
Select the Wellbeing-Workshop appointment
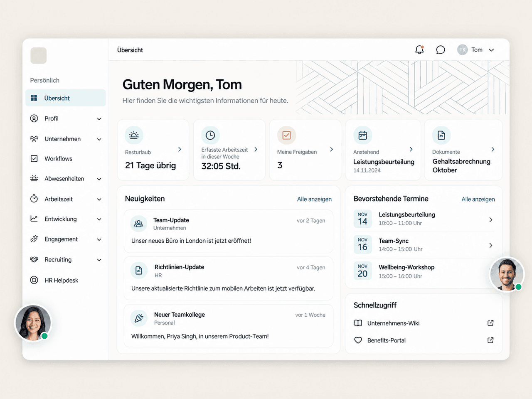coord(424,271)
